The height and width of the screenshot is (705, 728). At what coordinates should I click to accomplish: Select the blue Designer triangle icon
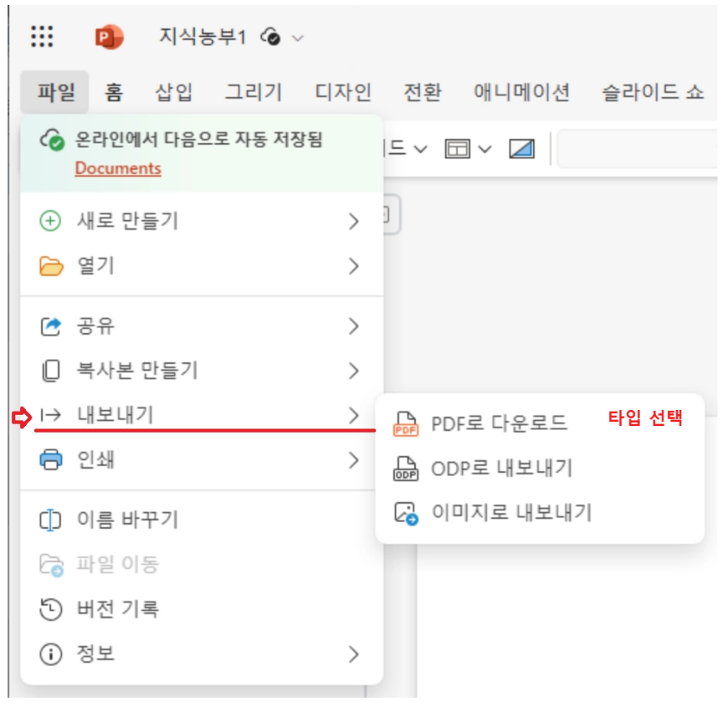point(521,148)
